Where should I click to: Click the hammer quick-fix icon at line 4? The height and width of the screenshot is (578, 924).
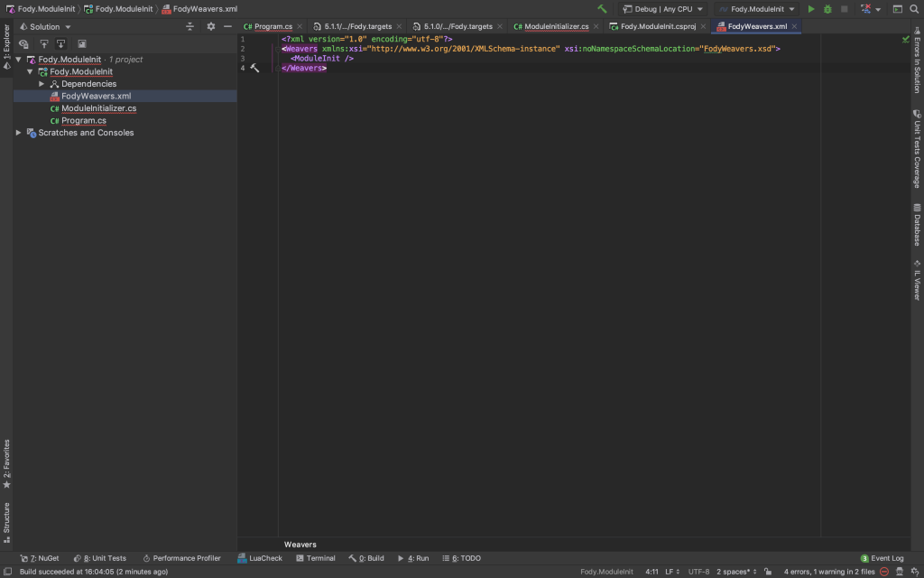pos(254,69)
